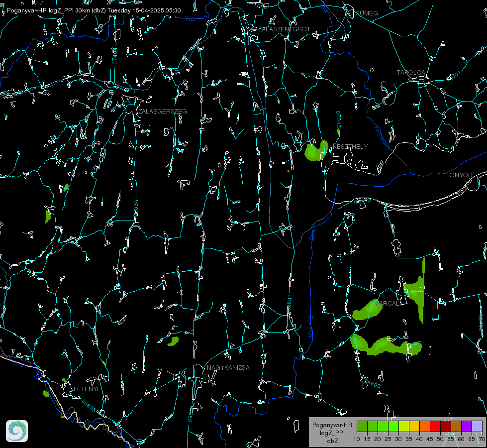Click the legend scale value 70
Image resolution: width=487 pixels, height=448 pixels.
[x=482, y=440]
